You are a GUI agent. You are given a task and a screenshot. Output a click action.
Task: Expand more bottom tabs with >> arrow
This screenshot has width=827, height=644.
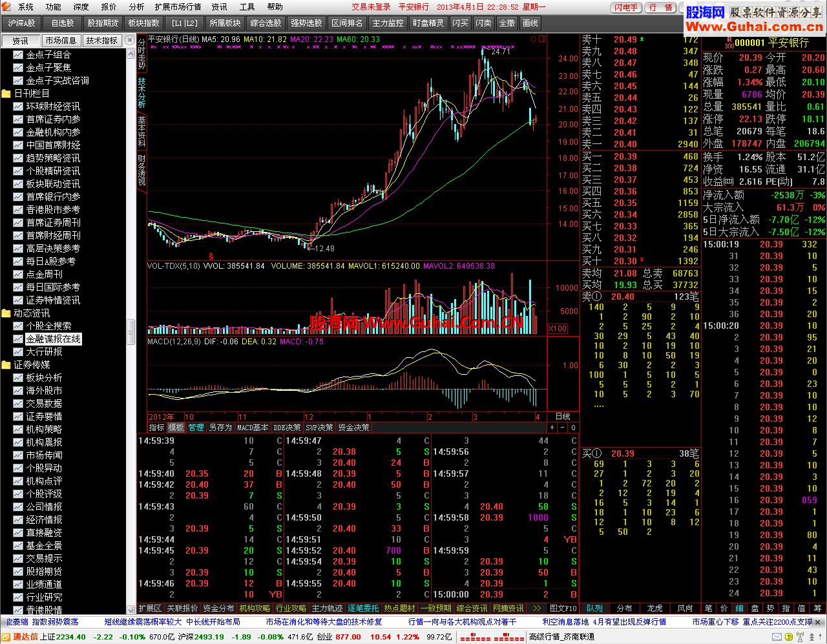coord(536,608)
